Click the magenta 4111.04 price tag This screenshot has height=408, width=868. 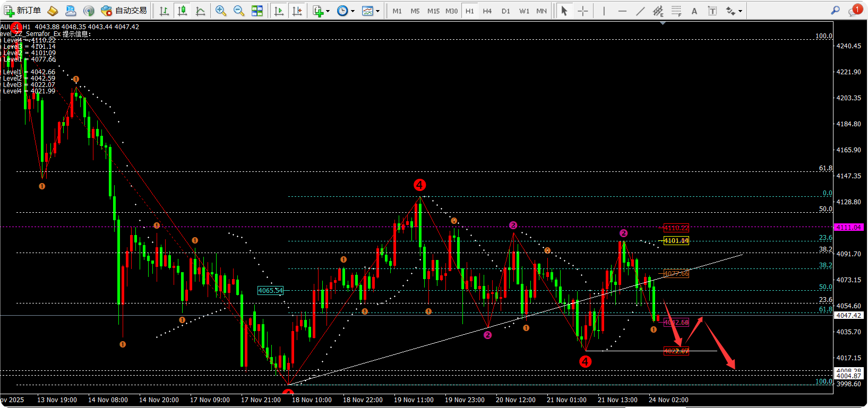coord(849,227)
